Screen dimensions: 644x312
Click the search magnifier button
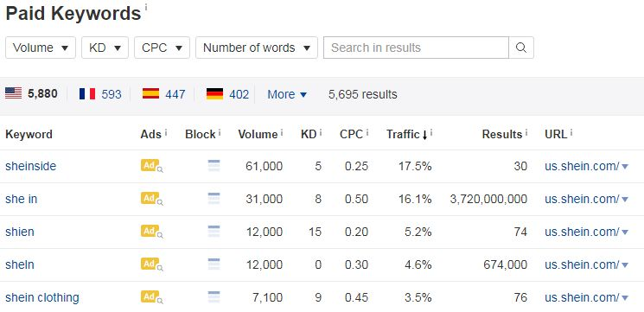(521, 48)
